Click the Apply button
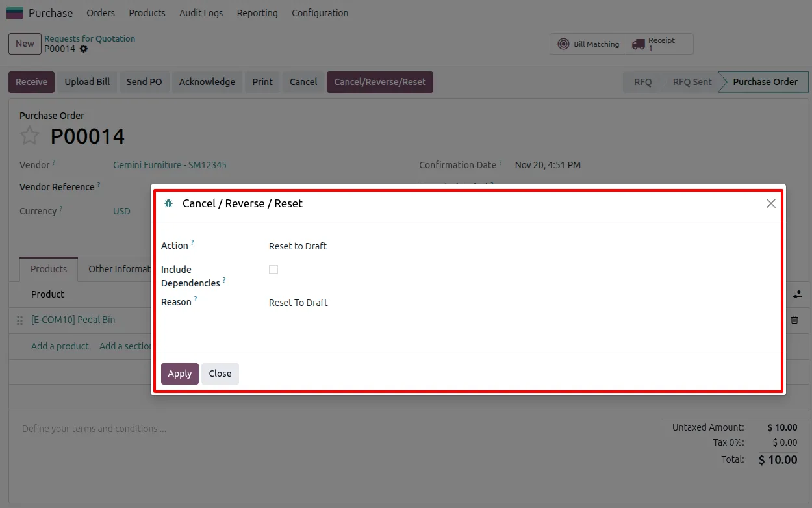Viewport: 812px width, 508px height. 180,374
